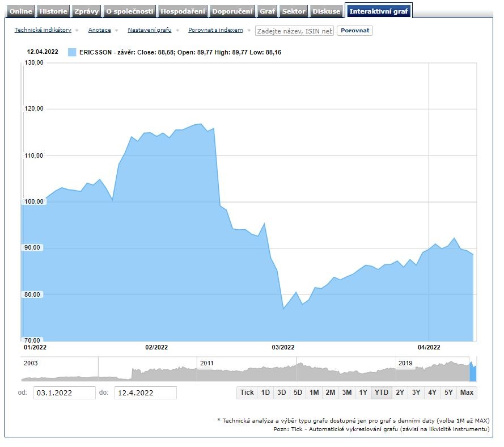Open the Zprávy tab

coord(87,11)
